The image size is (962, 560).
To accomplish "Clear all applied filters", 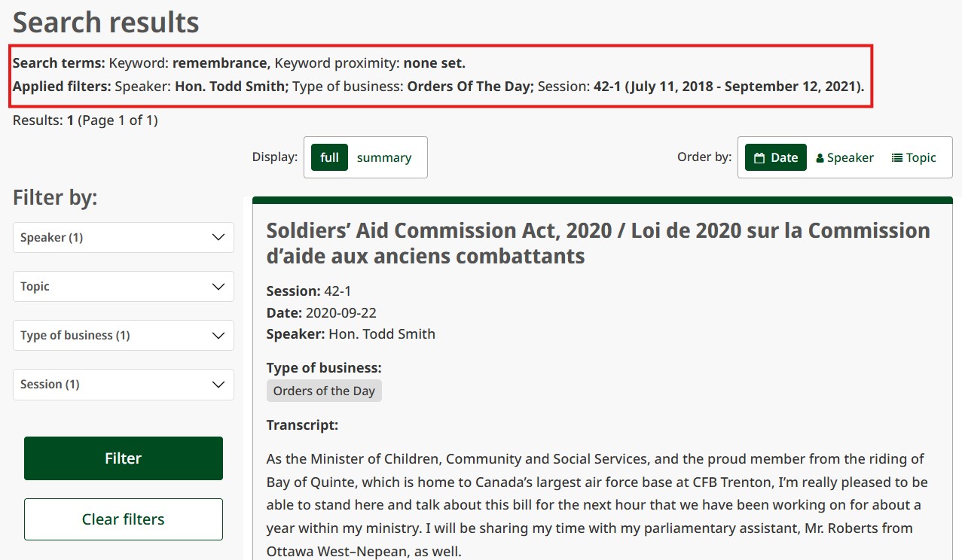I will coord(123,519).
